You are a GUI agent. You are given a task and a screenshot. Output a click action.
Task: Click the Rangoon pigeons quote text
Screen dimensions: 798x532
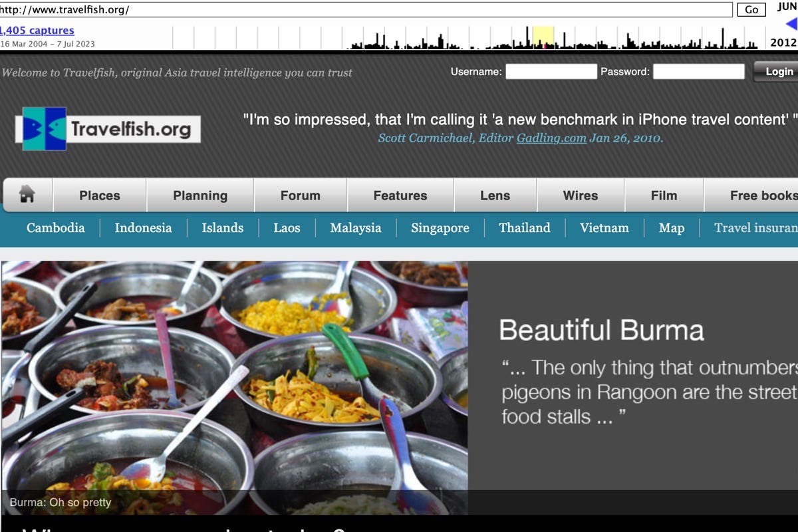650,392
